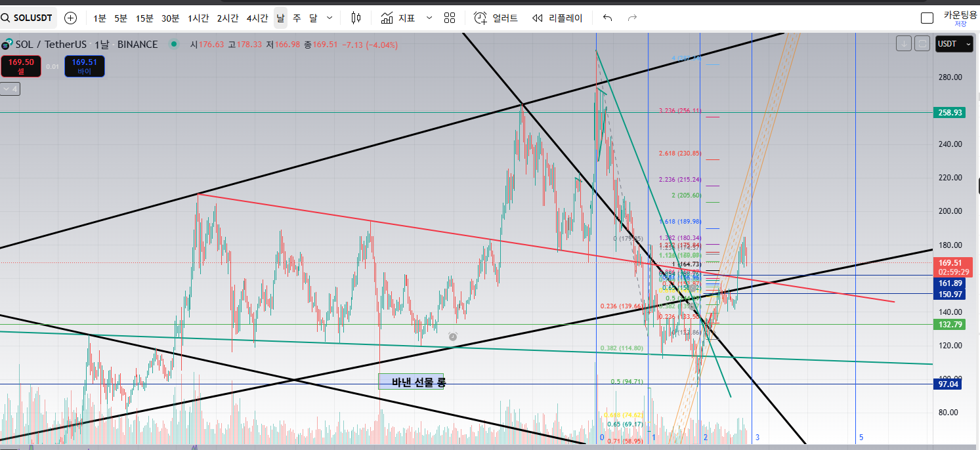Switch to the 1시간 timeframe
The image size is (980, 450).
click(198, 18)
